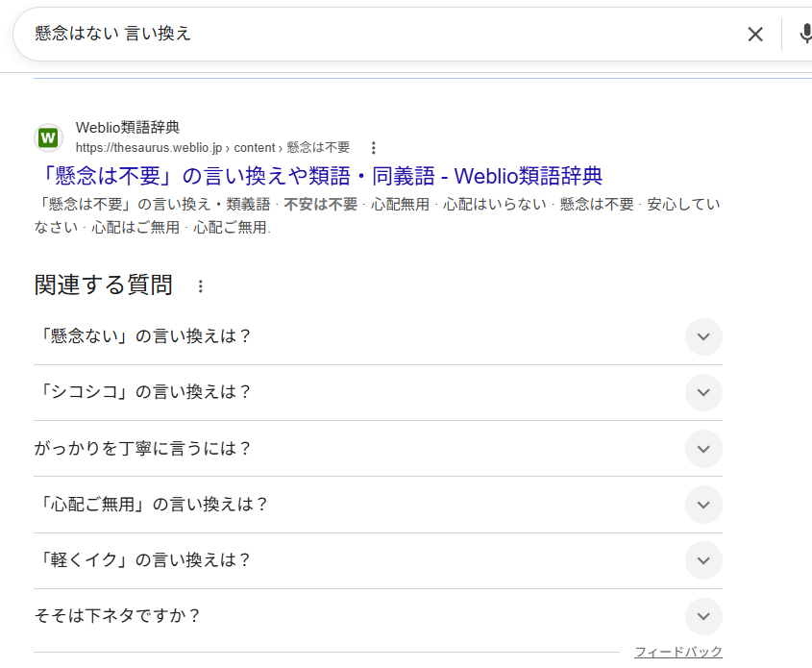Open「懸念は不要」の言い換えや類語 Weblio result link
Viewport: 812px width, 668px height.
(320, 176)
